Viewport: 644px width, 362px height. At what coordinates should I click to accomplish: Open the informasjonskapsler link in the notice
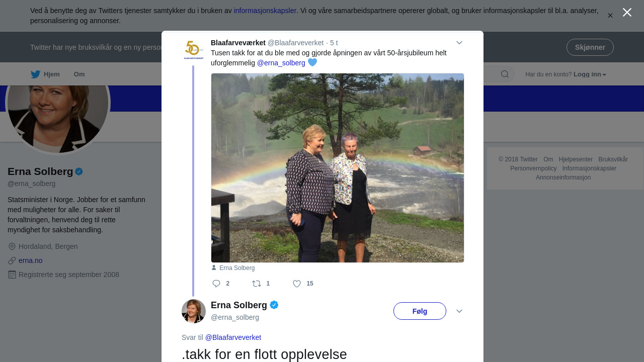tap(265, 11)
